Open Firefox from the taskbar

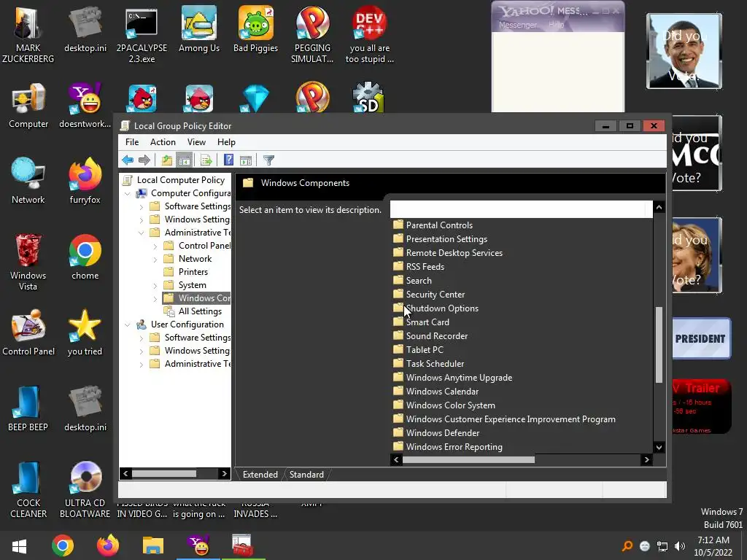(x=108, y=545)
